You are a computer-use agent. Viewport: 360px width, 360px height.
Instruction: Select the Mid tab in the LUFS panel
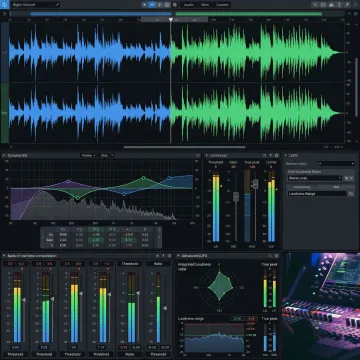[336, 187]
